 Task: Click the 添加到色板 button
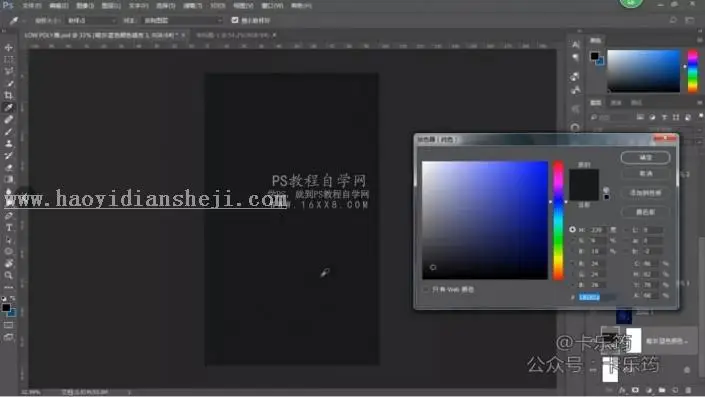coord(645,193)
